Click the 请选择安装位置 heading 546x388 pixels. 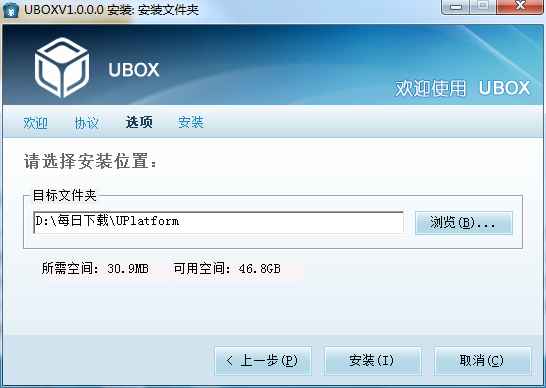click(x=91, y=162)
